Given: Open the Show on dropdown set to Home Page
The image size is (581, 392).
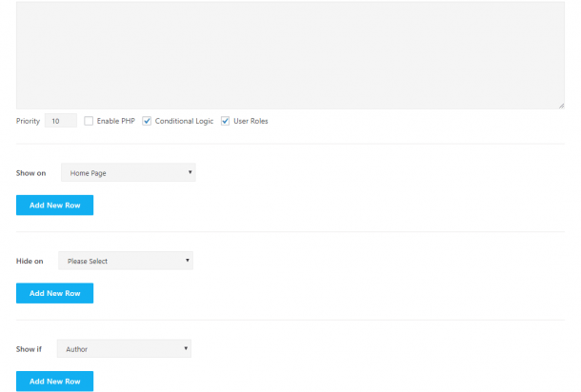Looking at the screenshot, I should pyautogui.click(x=128, y=173).
